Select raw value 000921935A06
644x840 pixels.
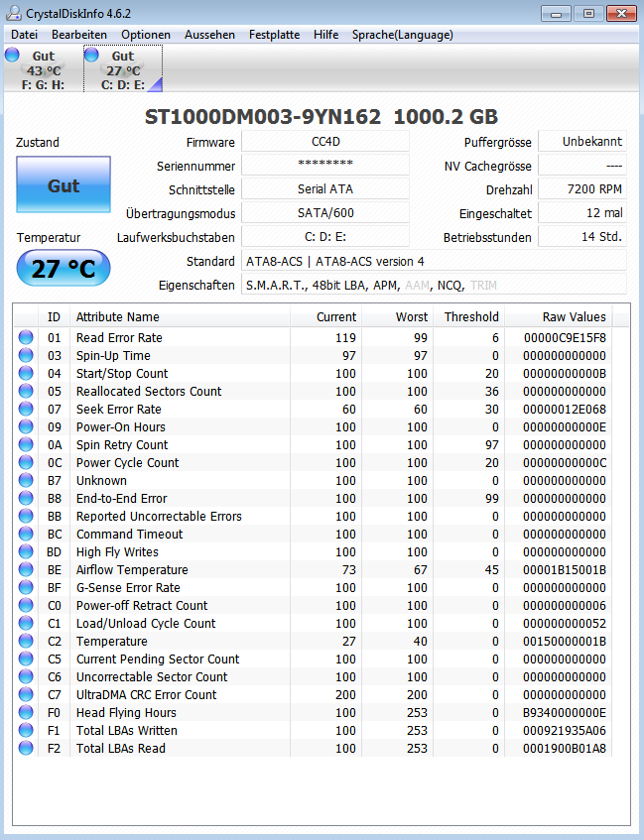[x=565, y=731]
